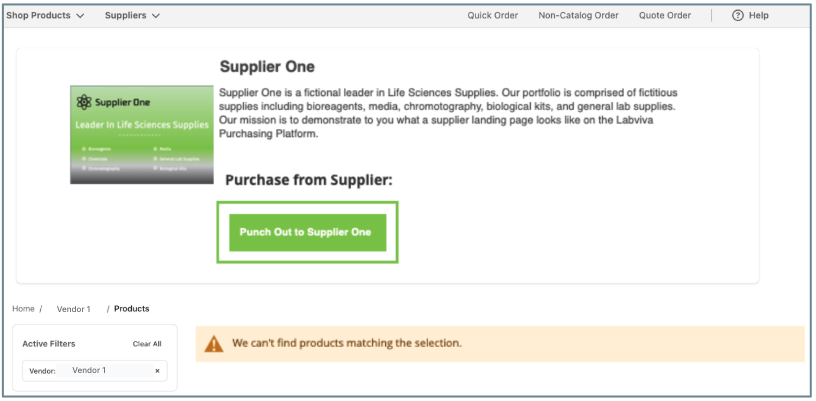Open Quote Order
Viewport: 816px width, 401px height.
tap(665, 16)
